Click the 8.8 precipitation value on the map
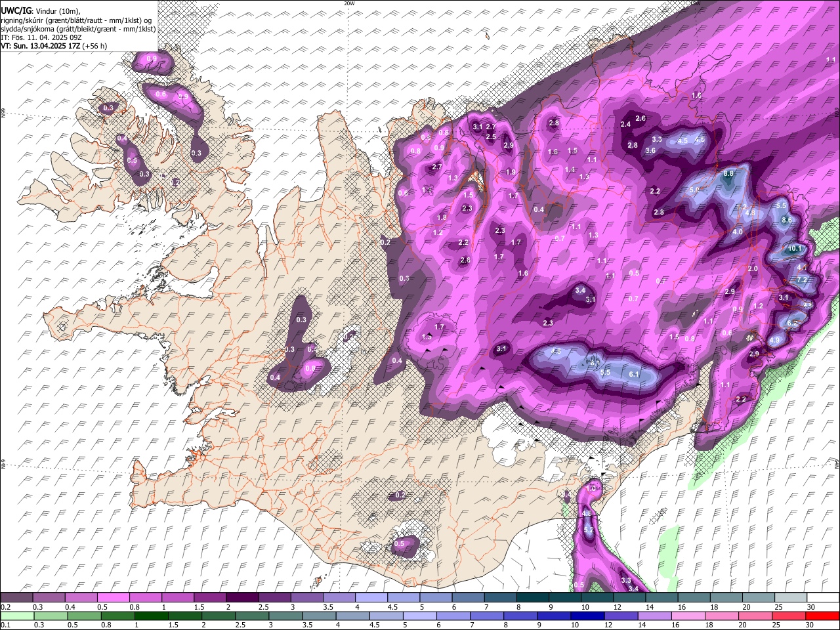This screenshot has height=630, width=840. (728, 173)
